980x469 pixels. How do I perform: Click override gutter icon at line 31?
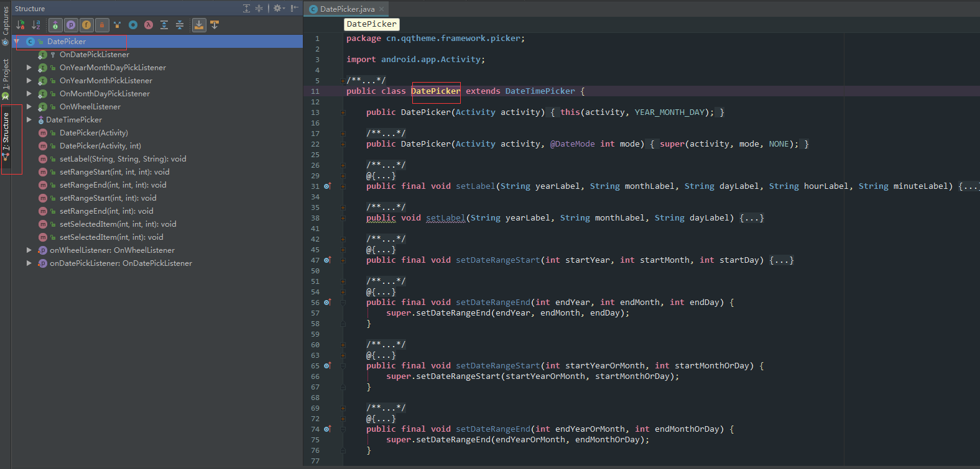coord(328,186)
